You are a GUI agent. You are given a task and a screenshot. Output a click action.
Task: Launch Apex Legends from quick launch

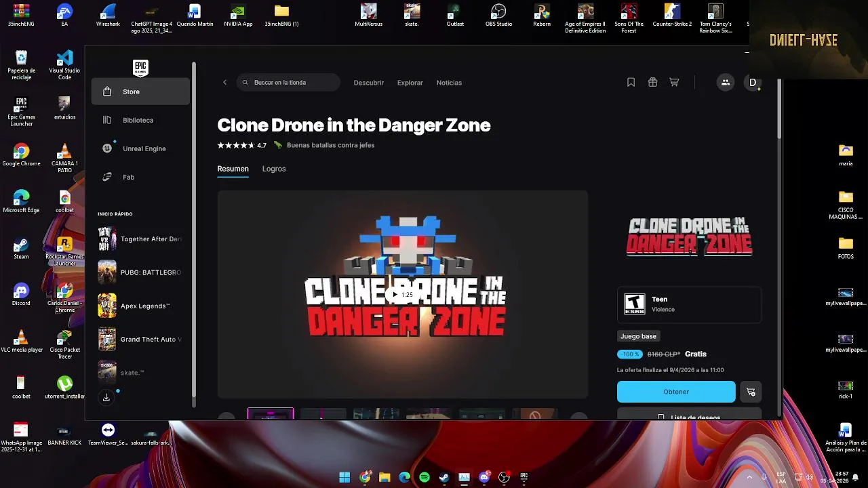pos(140,306)
